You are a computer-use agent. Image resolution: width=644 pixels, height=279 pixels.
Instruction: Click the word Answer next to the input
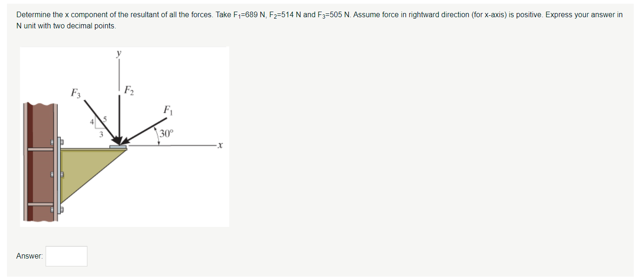tap(29, 255)
